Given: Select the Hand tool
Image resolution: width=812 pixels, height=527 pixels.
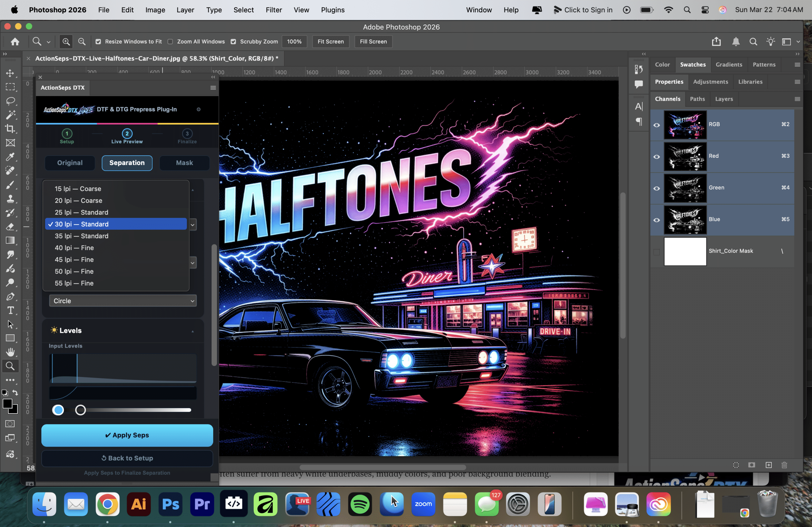Looking at the screenshot, I should (x=10, y=352).
